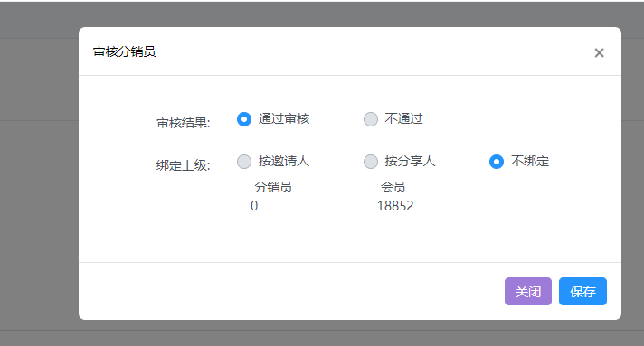Save the review with the 保存 button
The image size is (644, 346).
point(582,292)
